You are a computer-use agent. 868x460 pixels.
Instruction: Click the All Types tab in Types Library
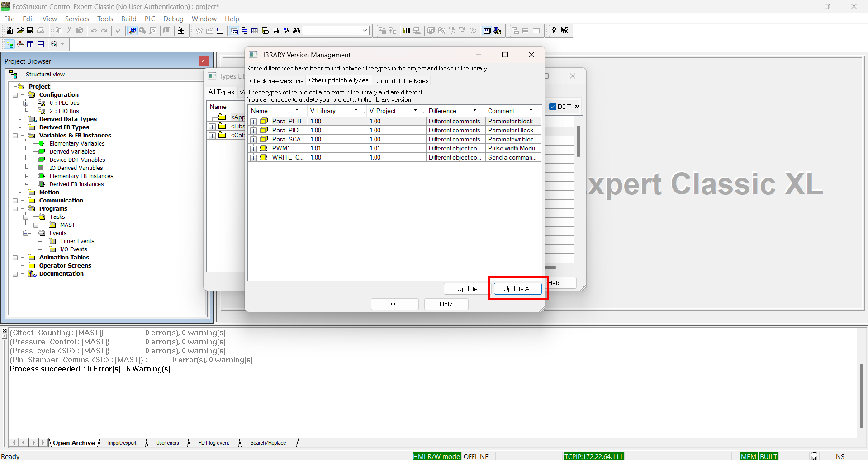[221, 92]
